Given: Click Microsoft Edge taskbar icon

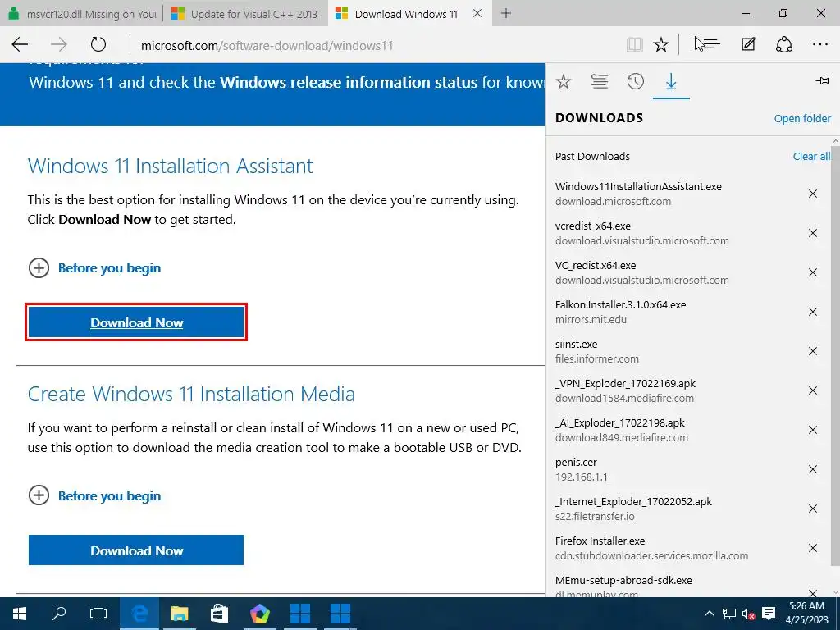Looking at the screenshot, I should pos(139,614).
